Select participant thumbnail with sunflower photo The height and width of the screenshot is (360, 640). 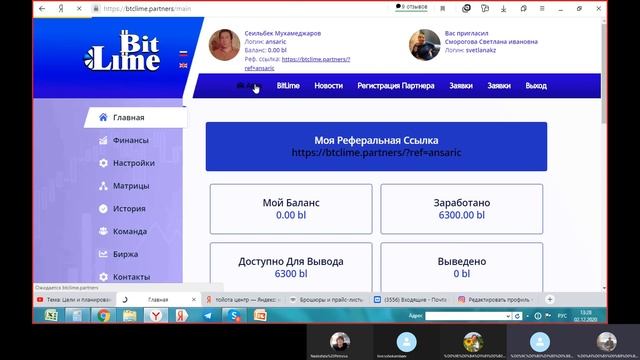(473, 342)
